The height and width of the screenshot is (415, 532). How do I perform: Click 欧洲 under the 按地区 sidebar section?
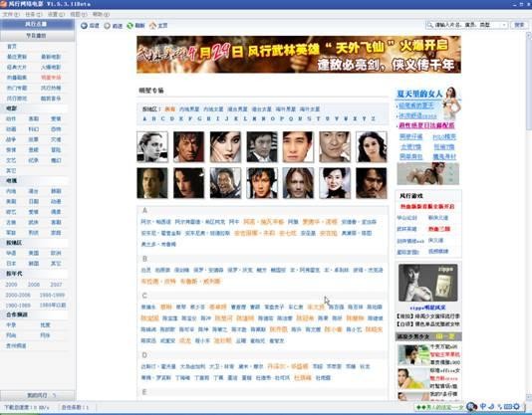pos(56,253)
